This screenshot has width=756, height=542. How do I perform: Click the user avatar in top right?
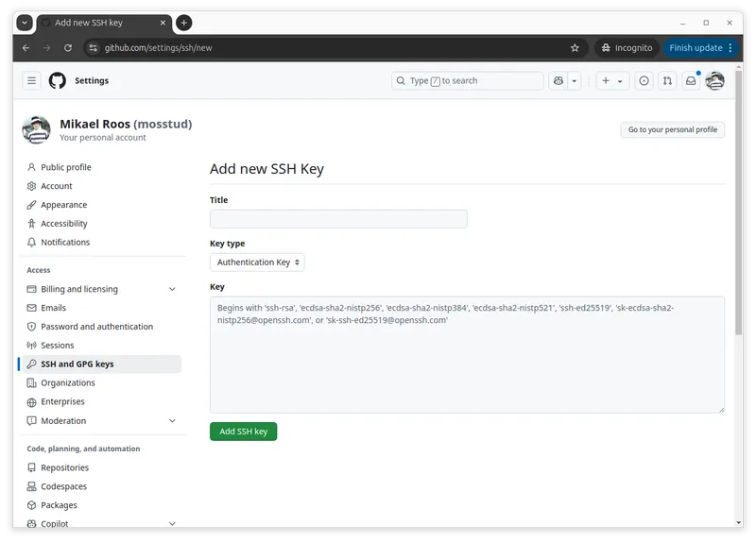[715, 81]
